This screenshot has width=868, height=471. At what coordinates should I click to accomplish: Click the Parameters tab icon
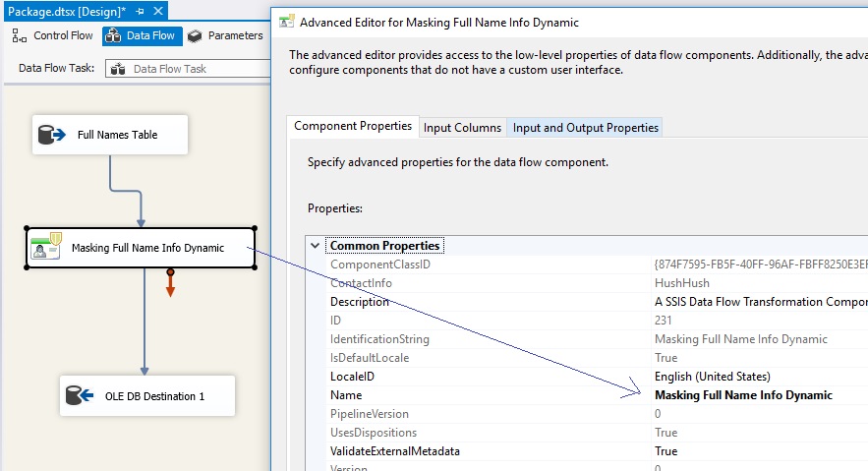coord(195,36)
